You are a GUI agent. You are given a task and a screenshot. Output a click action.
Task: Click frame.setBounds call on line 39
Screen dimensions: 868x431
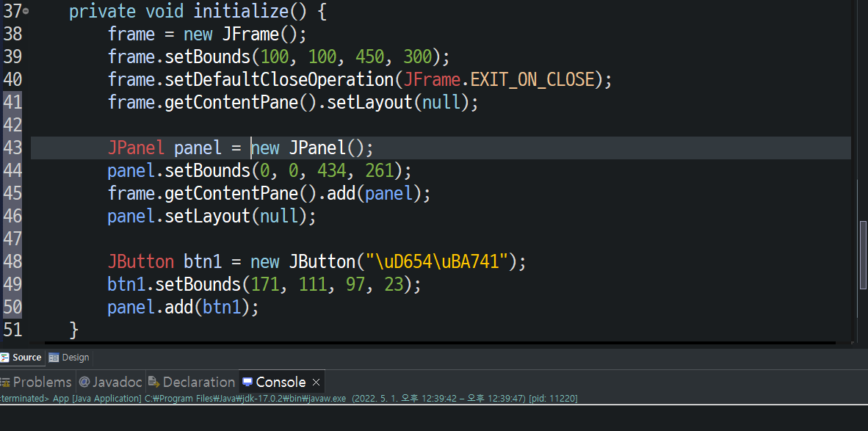point(279,57)
